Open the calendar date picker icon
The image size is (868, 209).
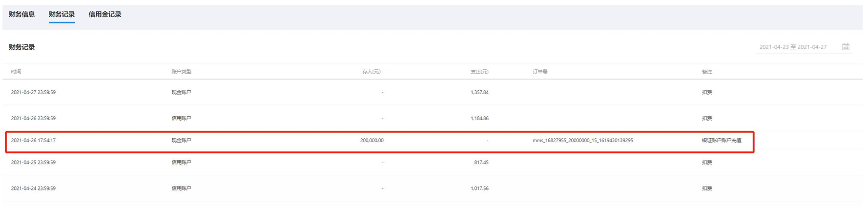tap(846, 47)
